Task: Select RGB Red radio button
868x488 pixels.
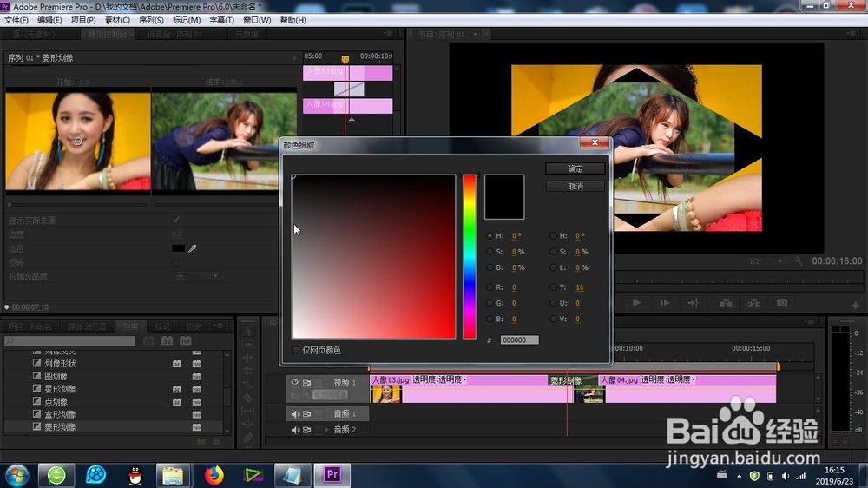Action: 490,287
